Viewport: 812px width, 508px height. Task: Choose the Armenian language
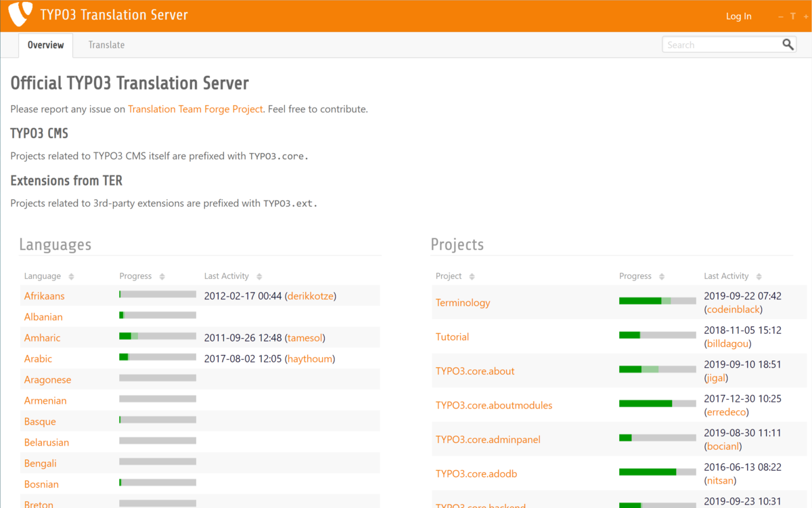coord(45,401)
